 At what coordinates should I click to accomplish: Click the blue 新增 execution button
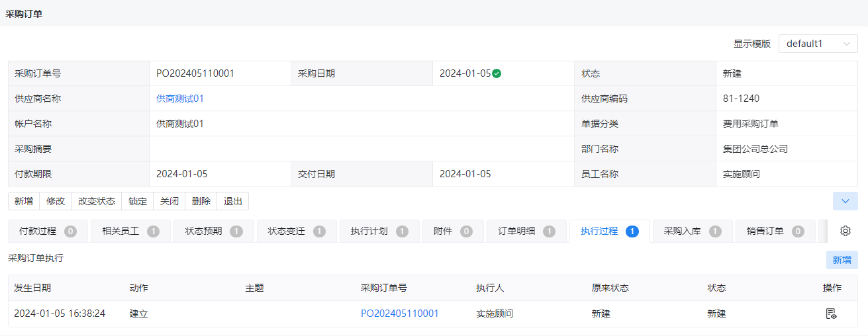pyautogui.click(x=842, y=260)
